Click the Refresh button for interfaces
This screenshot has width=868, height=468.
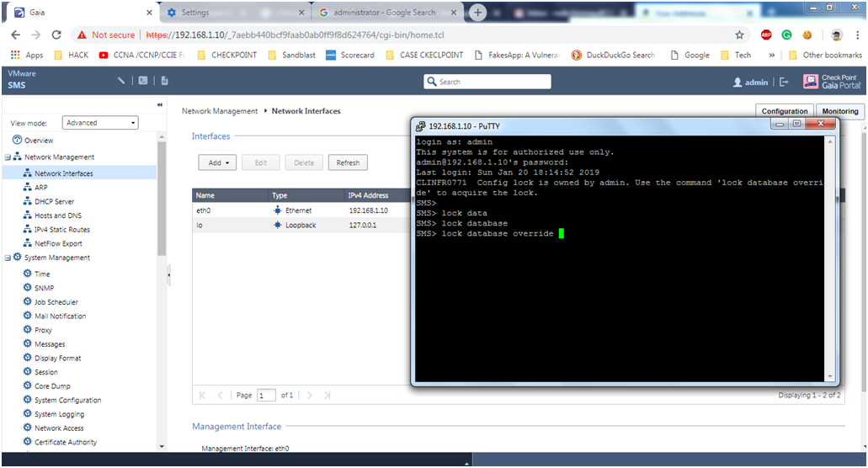click(348, 162)
